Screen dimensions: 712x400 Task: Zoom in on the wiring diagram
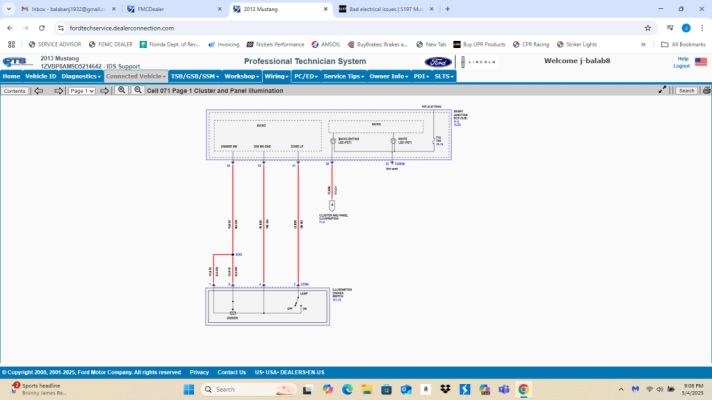tap(121, 90)
